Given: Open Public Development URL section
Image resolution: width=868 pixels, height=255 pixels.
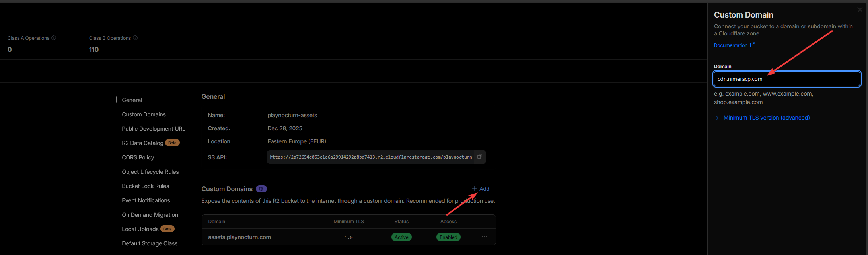Looking at the screenshot, I should [154, 129].
